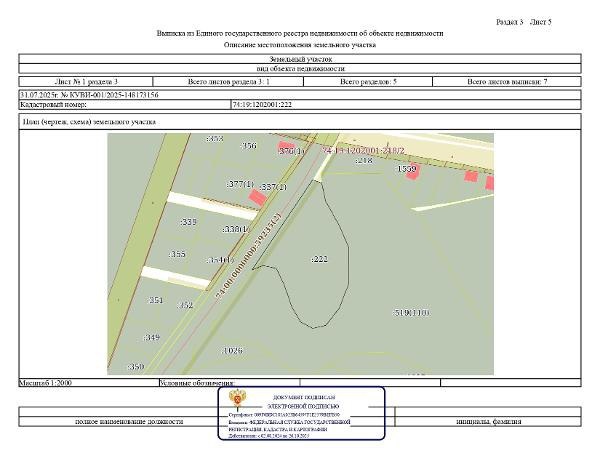Click the 'ДОКУМЕНТ ПОДПИСАН' stamp heading
The height and width of the screenshot is (464, 600).
tap(304, 397)
